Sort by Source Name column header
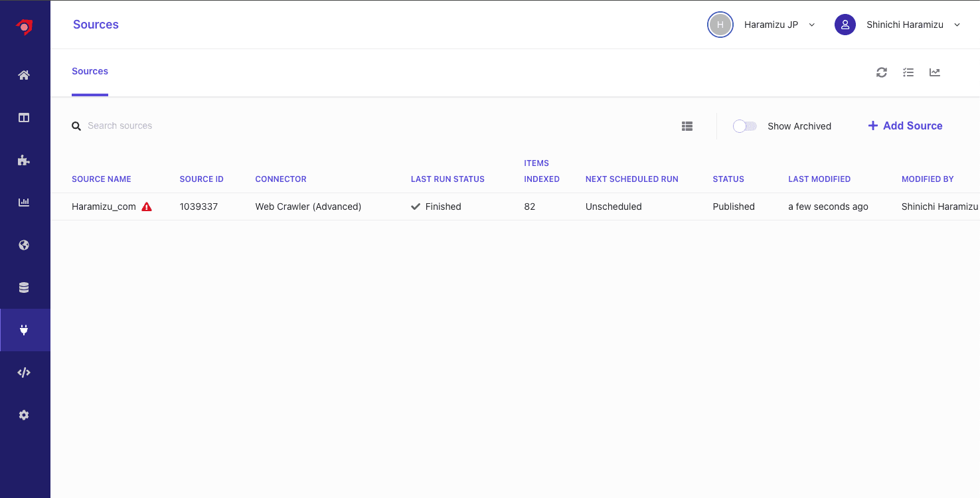Screen dimensions: 980x498 coord(102,179)
